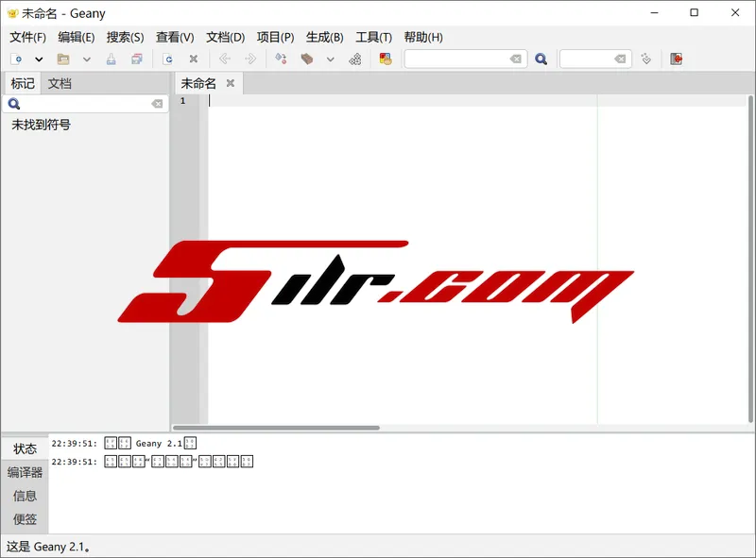Screen dimensions: 756x558
Task: Click the horizontal scrollbar under the editor
Action: coord(276,428)
